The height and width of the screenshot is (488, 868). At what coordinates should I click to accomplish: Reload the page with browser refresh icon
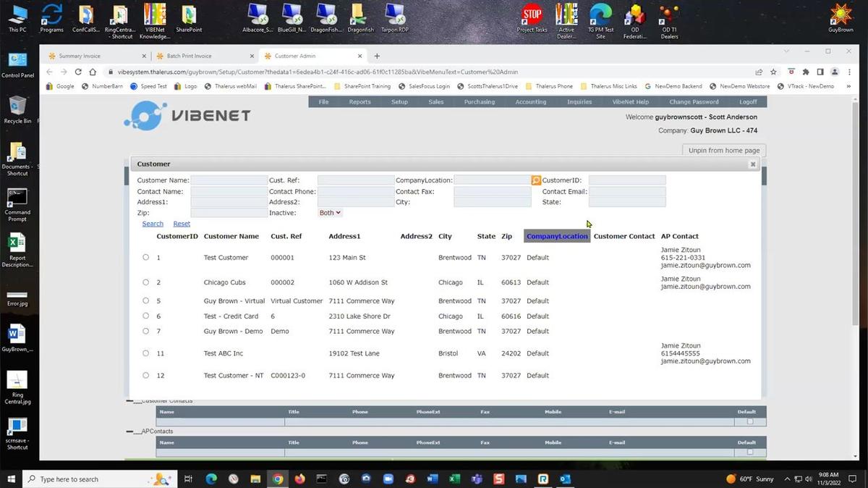point(78,72)
